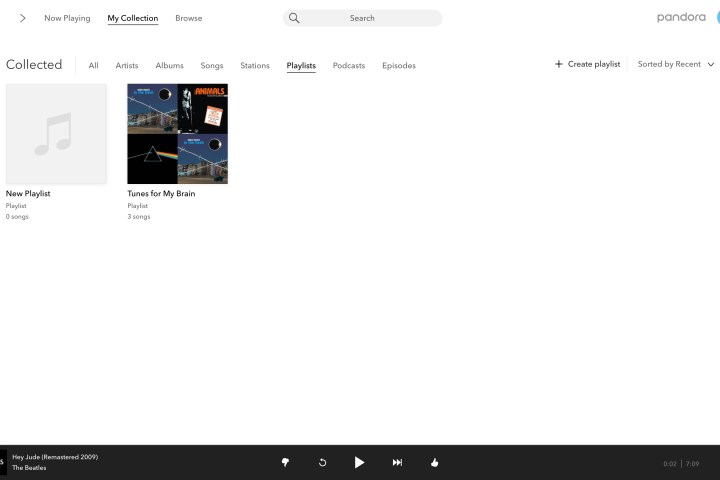This screenshot has width=720, height=480.
Task: Type in the Search field
Action: point(370,18)
